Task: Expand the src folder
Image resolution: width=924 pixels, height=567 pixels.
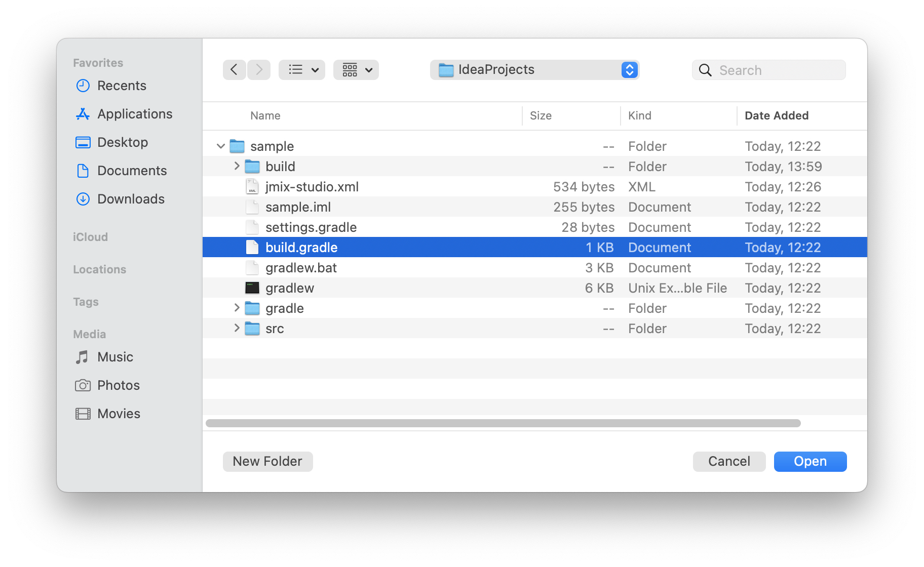Action: coord(237,328)
